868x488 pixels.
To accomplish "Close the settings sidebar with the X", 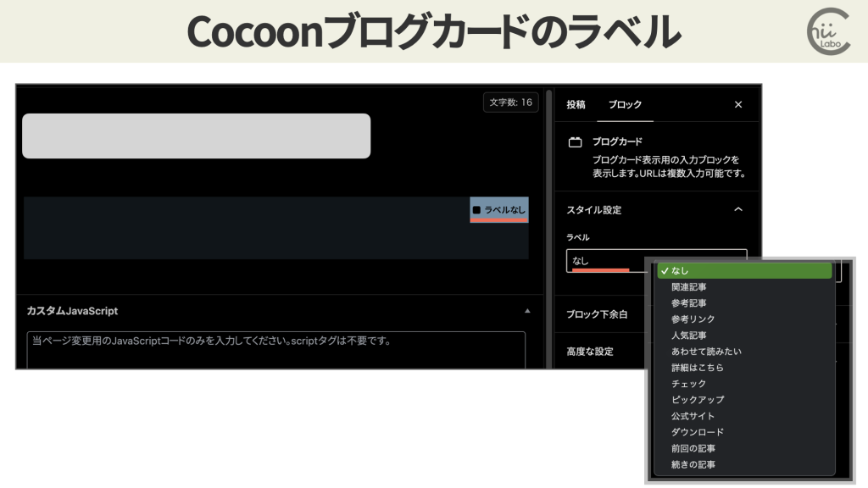I will 737,104.
